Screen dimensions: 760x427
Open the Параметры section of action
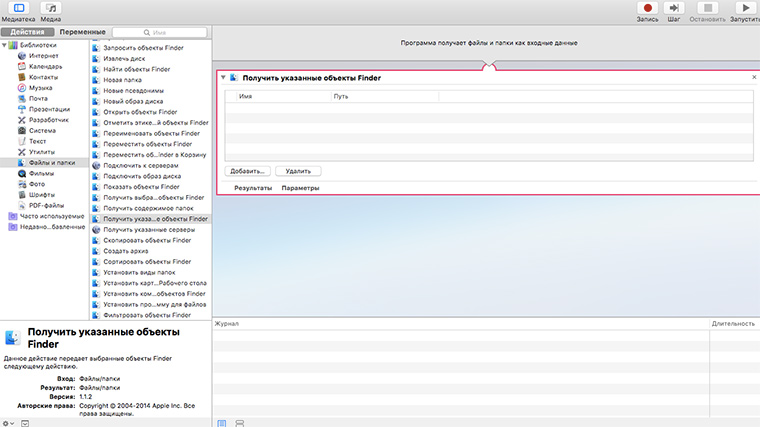click(x=301, y=188)
